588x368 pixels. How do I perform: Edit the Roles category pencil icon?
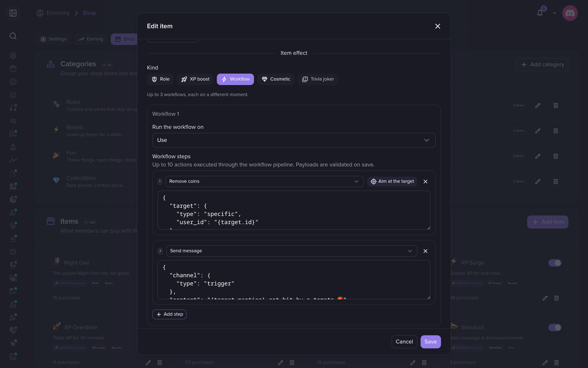point(538,105)
